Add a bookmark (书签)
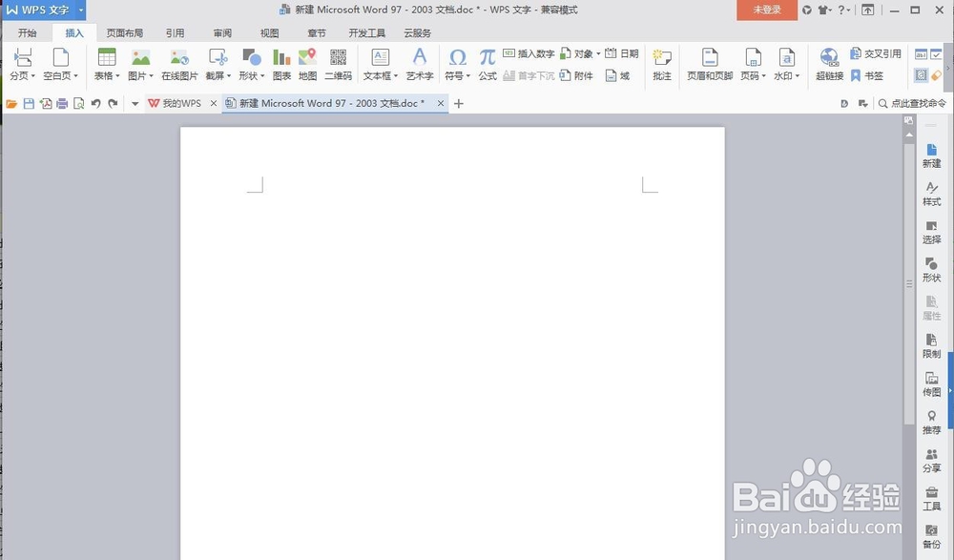 coord(866,75)
